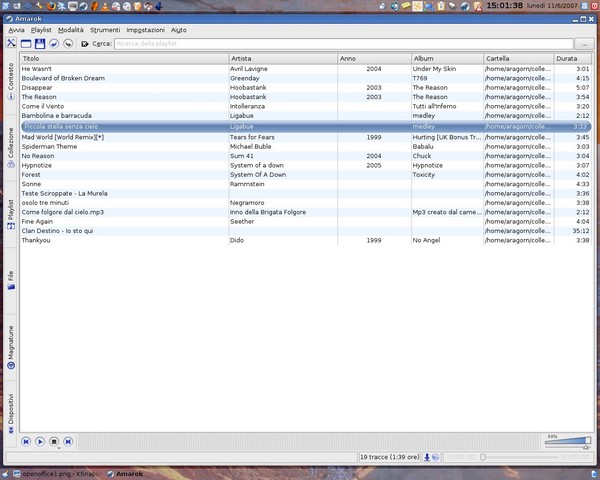
Task: Open the monitor icon in top panel
Action: point(73,6)
